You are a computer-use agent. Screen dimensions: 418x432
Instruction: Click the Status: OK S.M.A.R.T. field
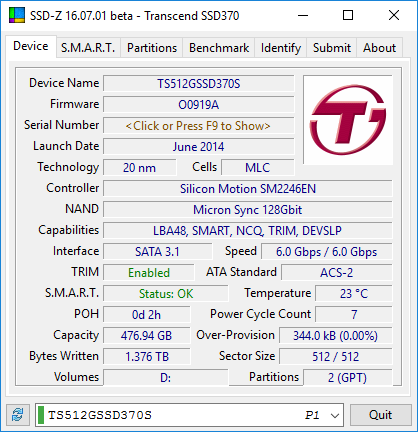tap(166, 294)
